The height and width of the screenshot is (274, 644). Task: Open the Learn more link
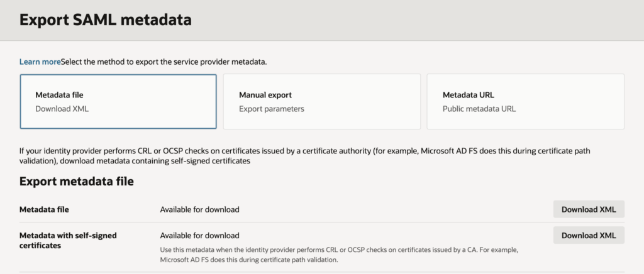pyautogui.click(x=40, y=62)
